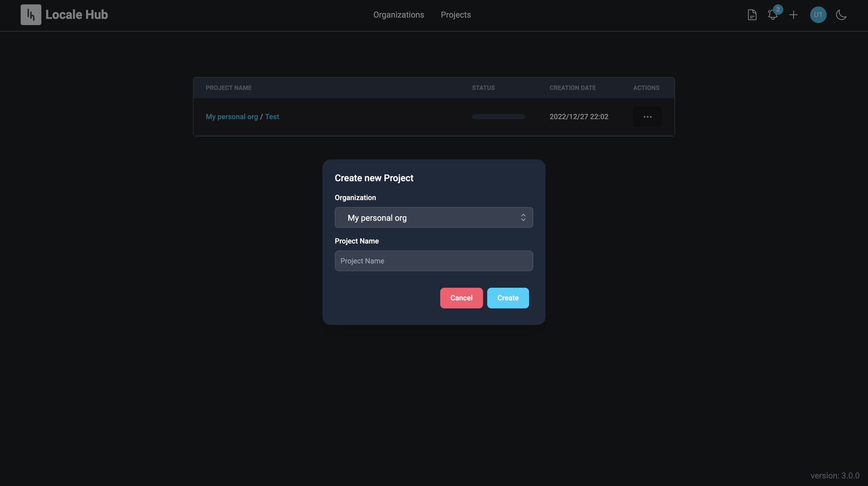This screenshot has height=486, width=868.
Task: Go to the Organizations menu
Action: (399, 15)
